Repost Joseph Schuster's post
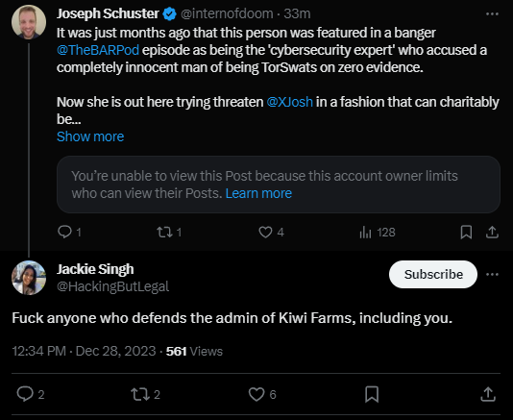 coord(164,232)
